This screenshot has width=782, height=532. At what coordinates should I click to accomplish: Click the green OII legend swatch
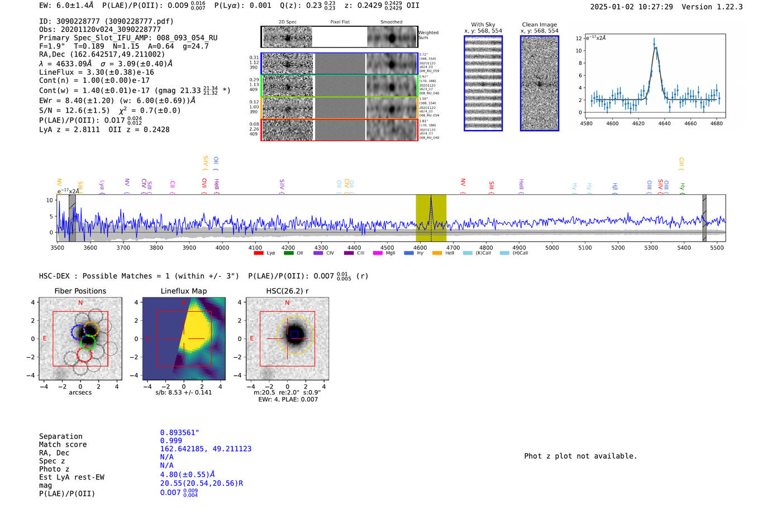[288, 253]
